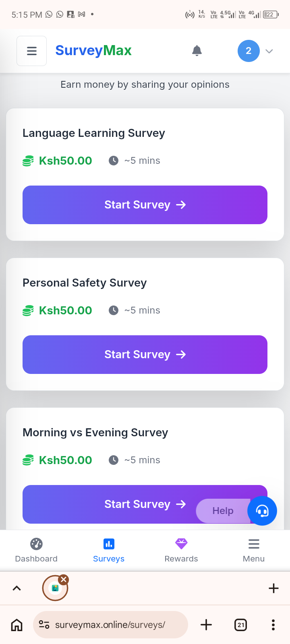Go to the Dashboard tab

pos(36,550)
